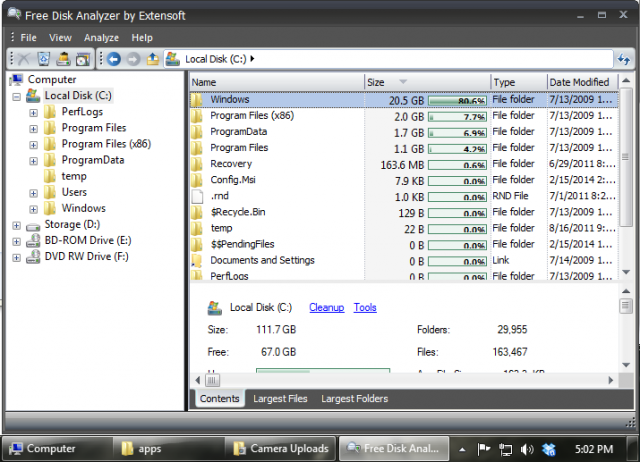Click the BD-ROM Drive (E:) icon

pyautogui.click(x=33, y=241)
